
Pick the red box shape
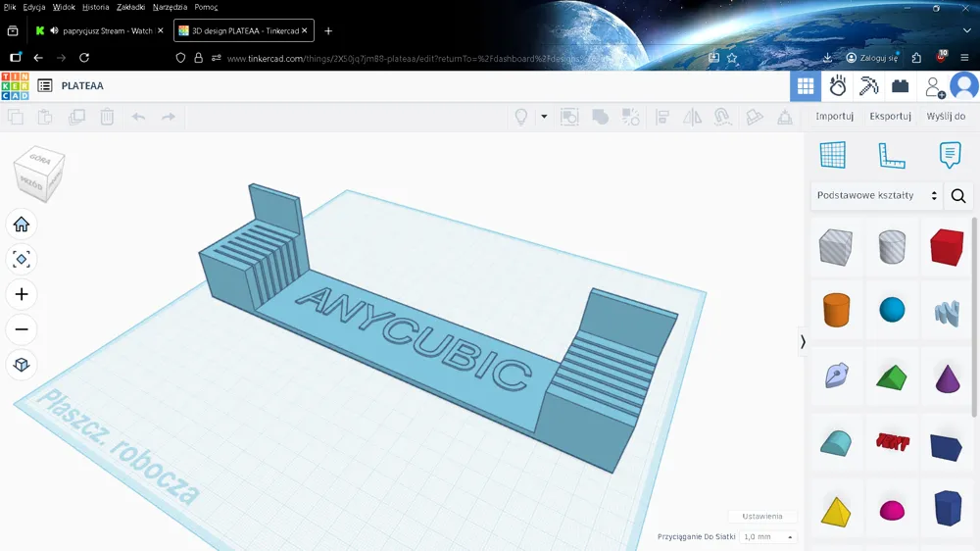tap(947, 247)
